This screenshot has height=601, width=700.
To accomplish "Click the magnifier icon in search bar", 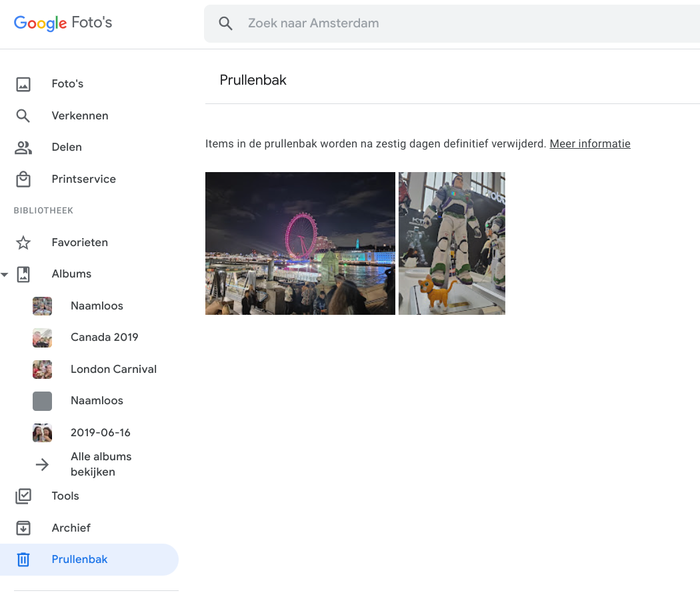I will pos(225,23).
